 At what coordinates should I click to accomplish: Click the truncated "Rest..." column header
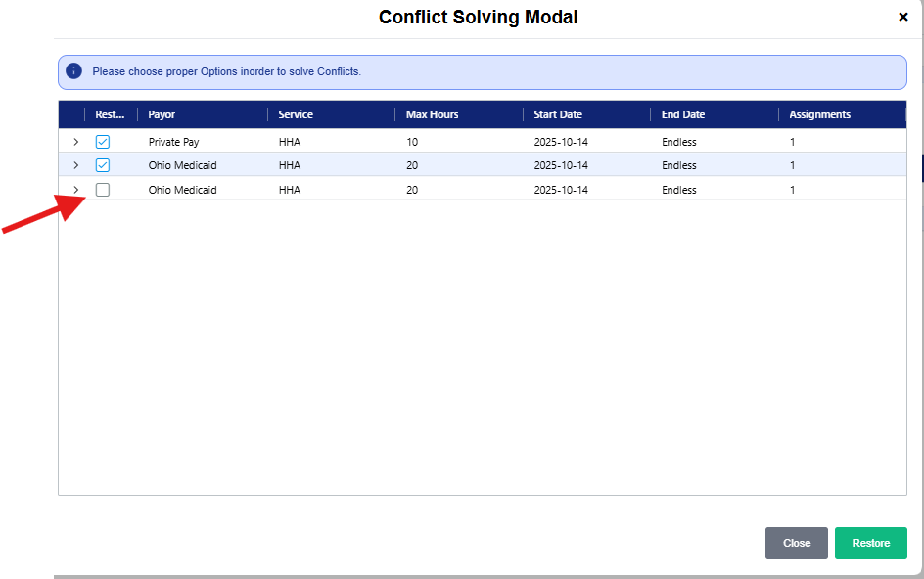click(110, 114)
